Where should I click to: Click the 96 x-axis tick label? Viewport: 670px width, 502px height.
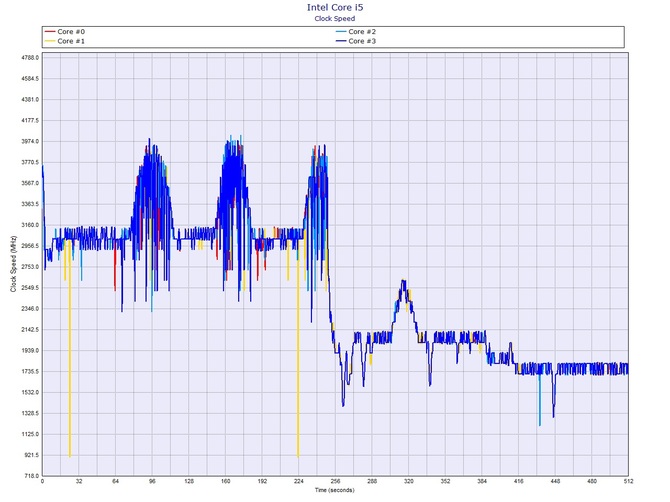point(152,481)
